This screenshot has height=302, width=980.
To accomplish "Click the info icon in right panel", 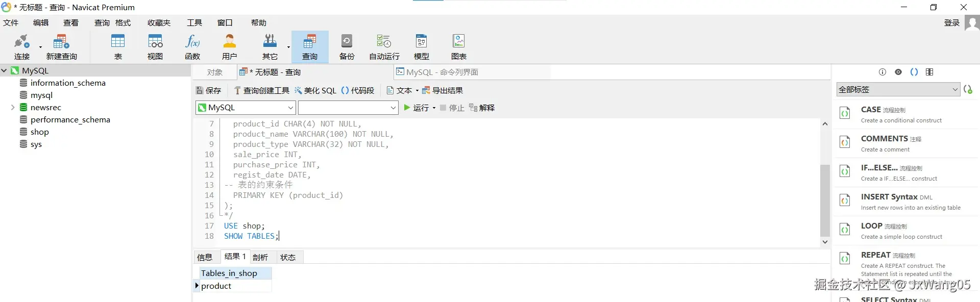I will [x=883, y=72].
